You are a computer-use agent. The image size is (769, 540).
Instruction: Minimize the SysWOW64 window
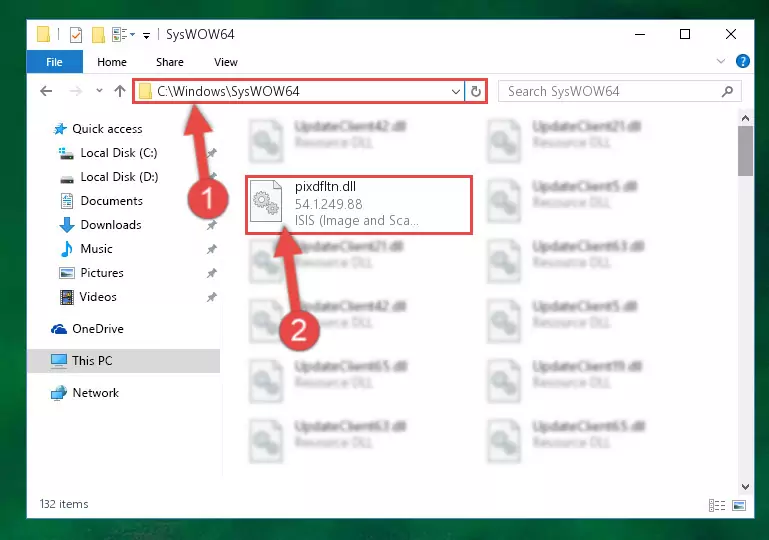pos(640,34)
